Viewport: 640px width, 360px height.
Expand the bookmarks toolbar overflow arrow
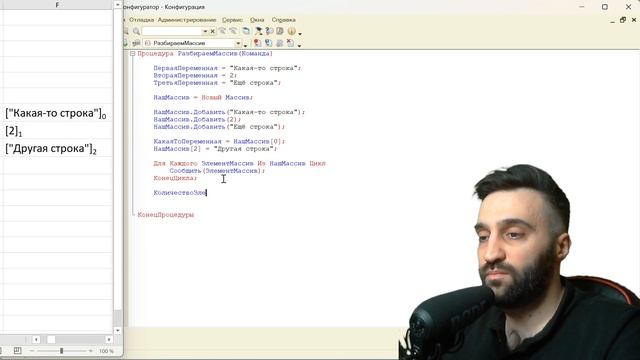299,45
